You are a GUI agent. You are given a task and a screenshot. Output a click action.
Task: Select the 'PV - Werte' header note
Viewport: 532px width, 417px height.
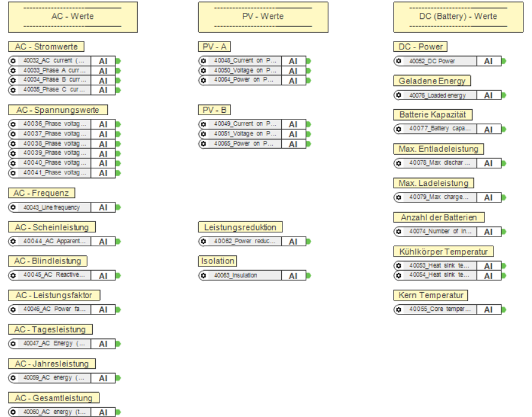[264, 17]
